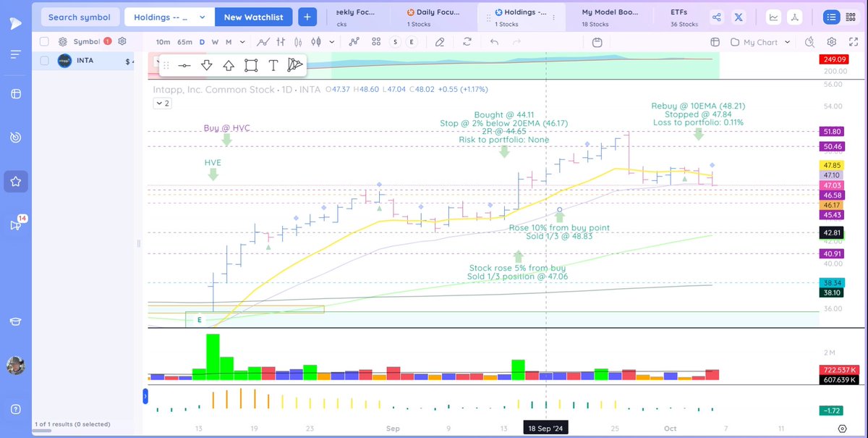Open chart settings gear
868x438 pixels.
tap(832, 42)
